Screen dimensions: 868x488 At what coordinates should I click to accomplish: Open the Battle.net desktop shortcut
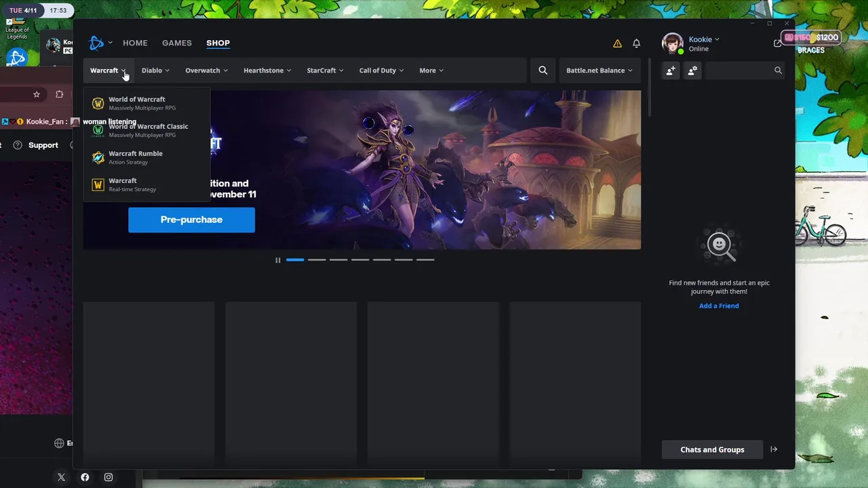(17, 57)
